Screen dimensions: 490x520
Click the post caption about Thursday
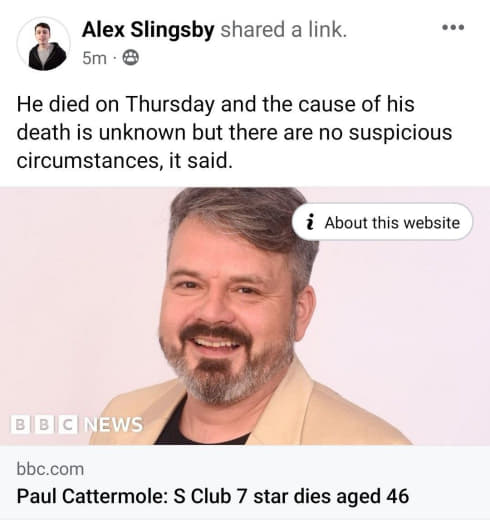point(234,132)
